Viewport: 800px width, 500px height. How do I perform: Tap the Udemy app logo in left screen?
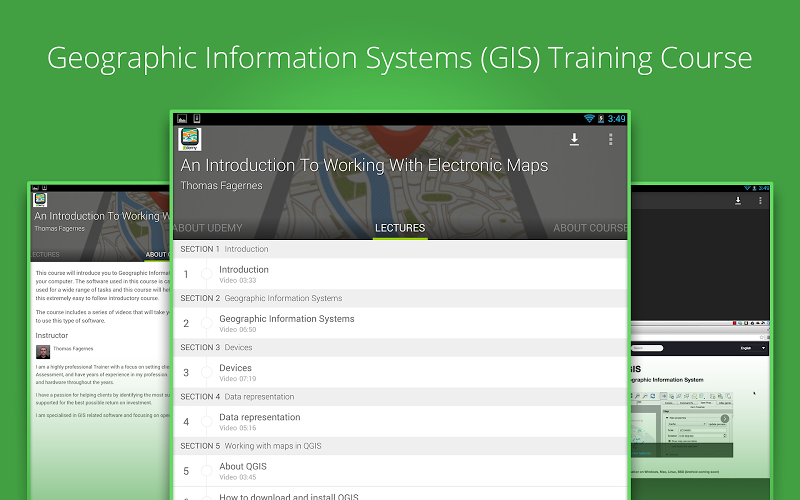[x=40, y=199]
